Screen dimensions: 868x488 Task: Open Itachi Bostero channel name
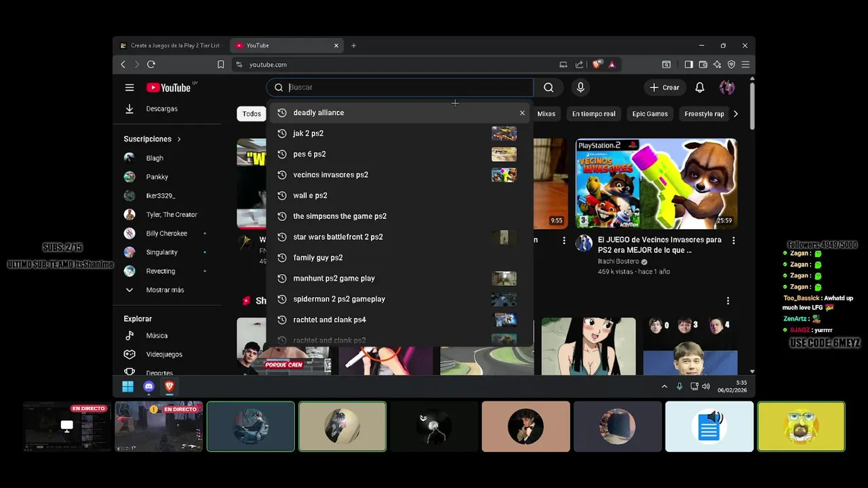click(x=618, y=262)
